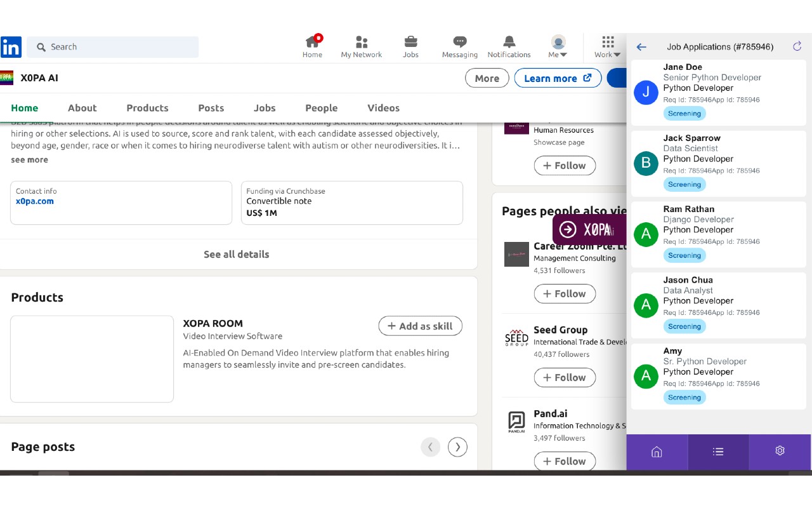The image size is (812, 508).
Task: Open Jane Doe's application
Action: (718, 93)
